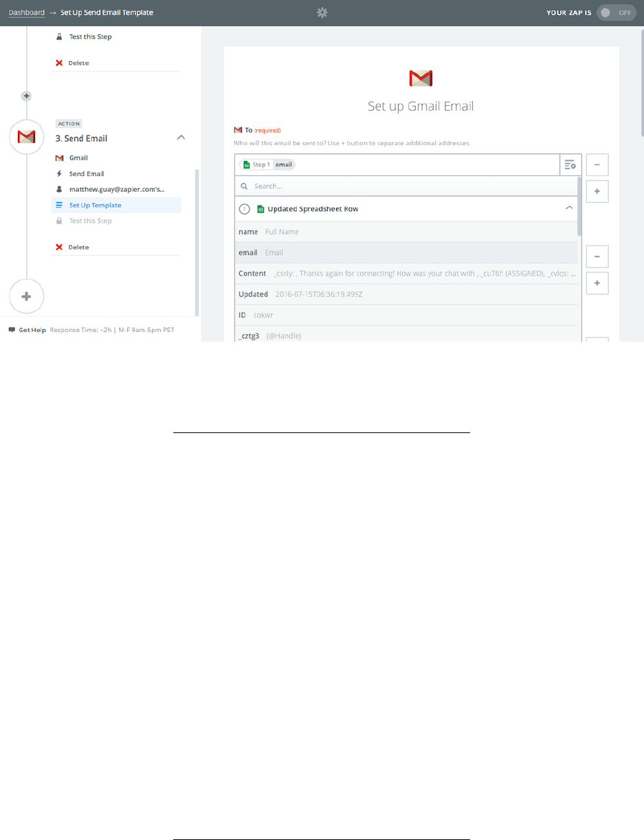Add another To address with top plus button
644x840 pixels.
(597, 192)
